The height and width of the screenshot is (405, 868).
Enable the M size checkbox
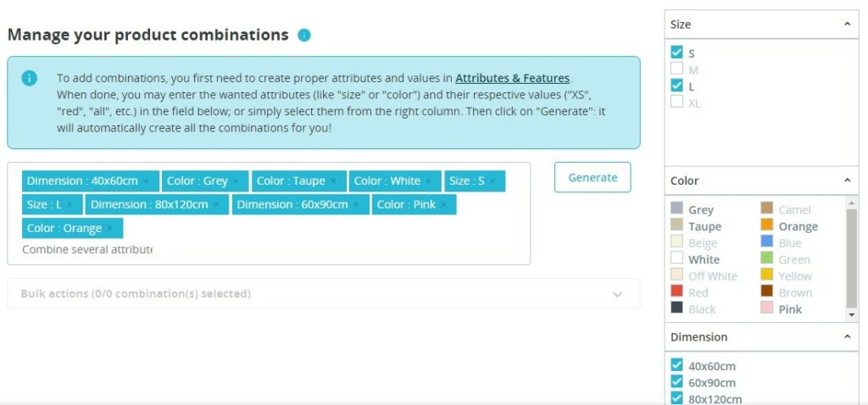(676, 69)
